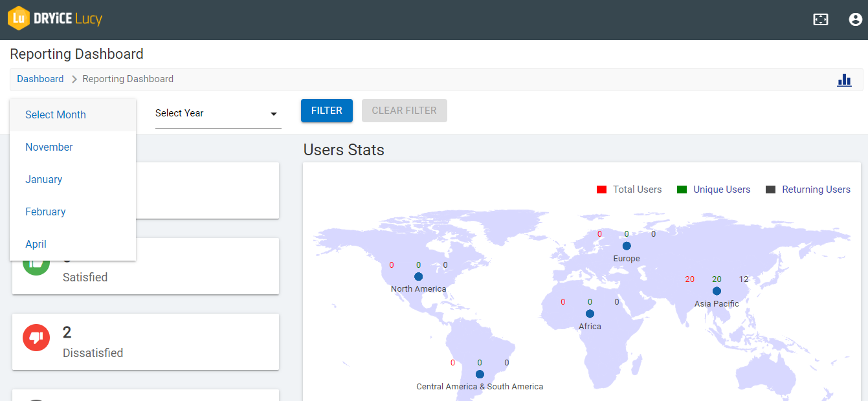This screenshot has height=401, width=868.
Task: Click the red Total Users color swatch
Action: [601, 190]
